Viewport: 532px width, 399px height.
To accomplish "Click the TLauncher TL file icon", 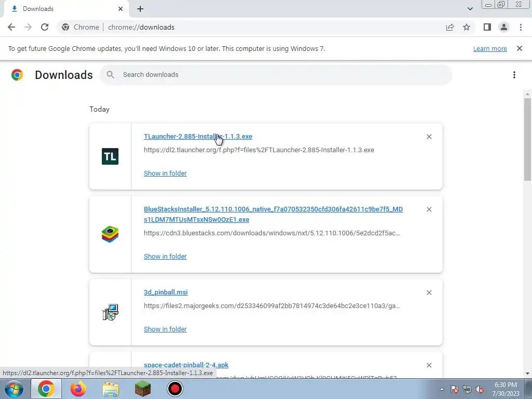I will (x=110, y=156).
